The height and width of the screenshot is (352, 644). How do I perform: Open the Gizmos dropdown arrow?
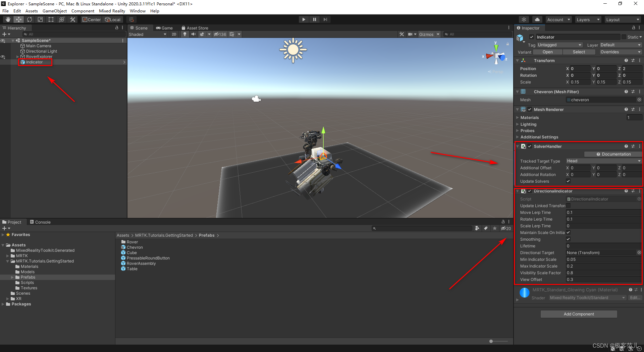(x=438, y=34)
